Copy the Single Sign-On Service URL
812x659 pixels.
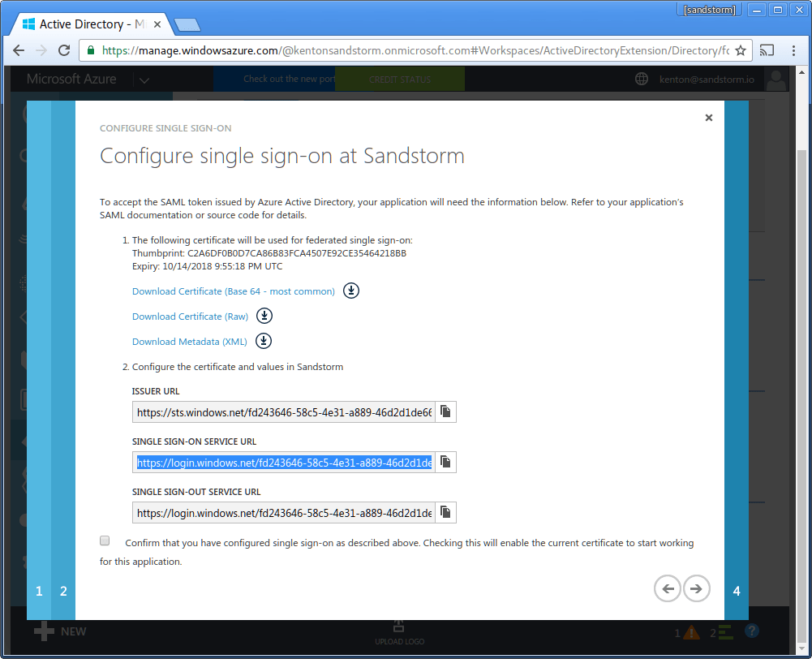pyautogui.click(x=445, y=462)
